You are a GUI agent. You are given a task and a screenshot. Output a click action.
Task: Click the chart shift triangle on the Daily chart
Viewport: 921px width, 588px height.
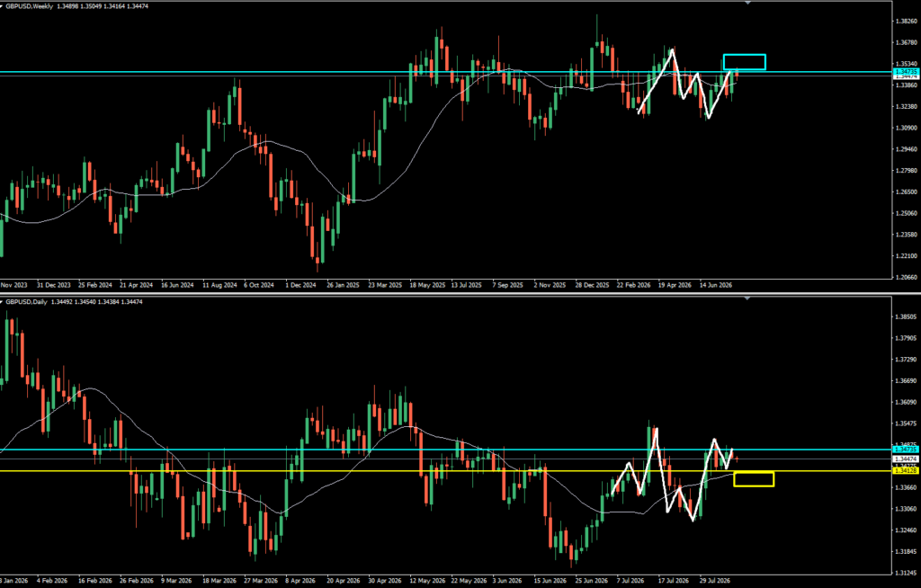point(747,298)
